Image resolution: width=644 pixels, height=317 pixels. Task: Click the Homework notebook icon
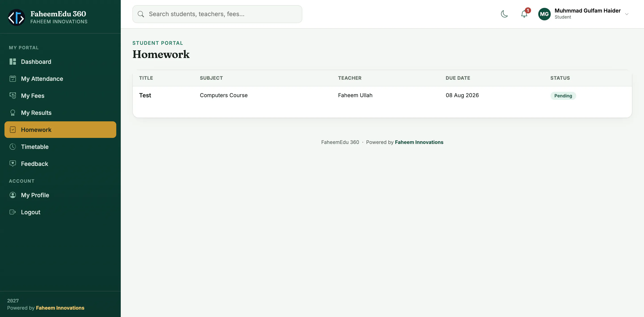13,130
